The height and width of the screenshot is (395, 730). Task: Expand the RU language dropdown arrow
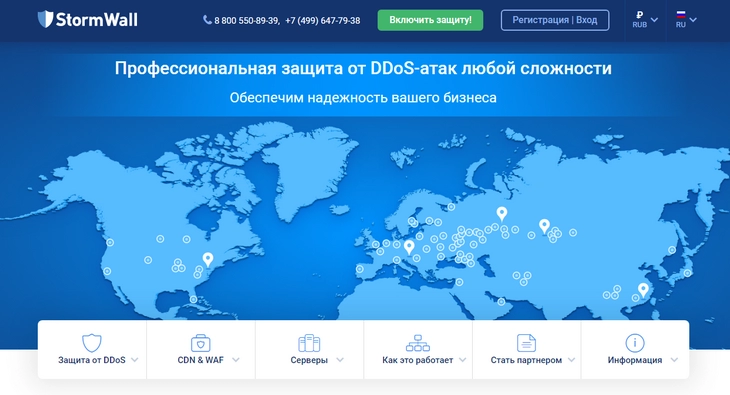coord(693,20)
